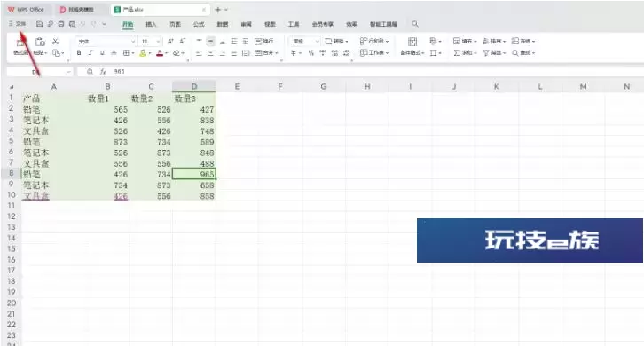Click the percent style icon
The image size is (644, 346).
coord(310,53)
